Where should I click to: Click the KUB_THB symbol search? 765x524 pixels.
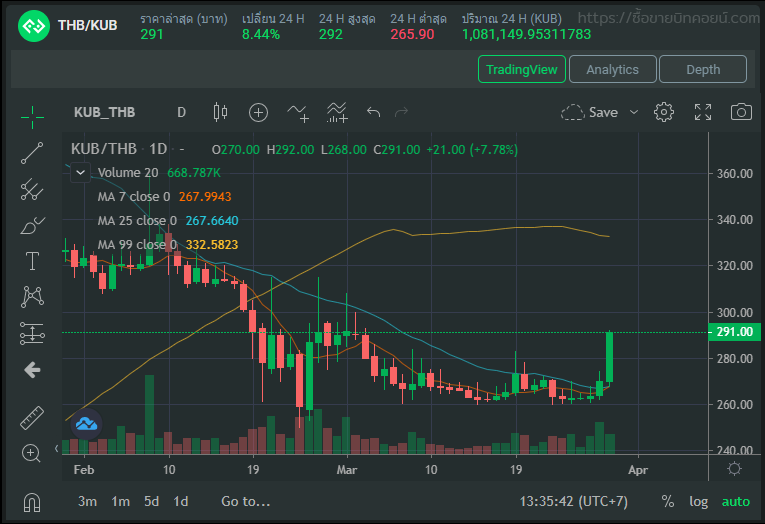coord(104,113)
